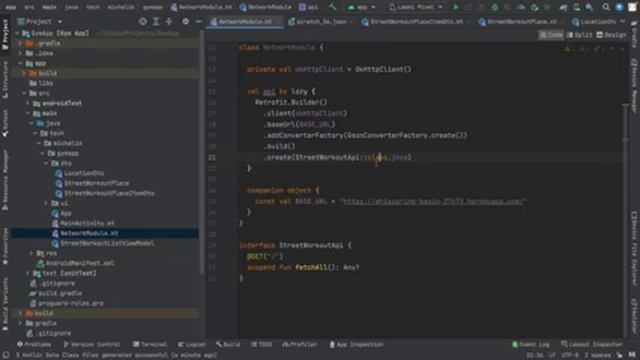Open the Favorites side tab
640x360 pixels.
5,247
